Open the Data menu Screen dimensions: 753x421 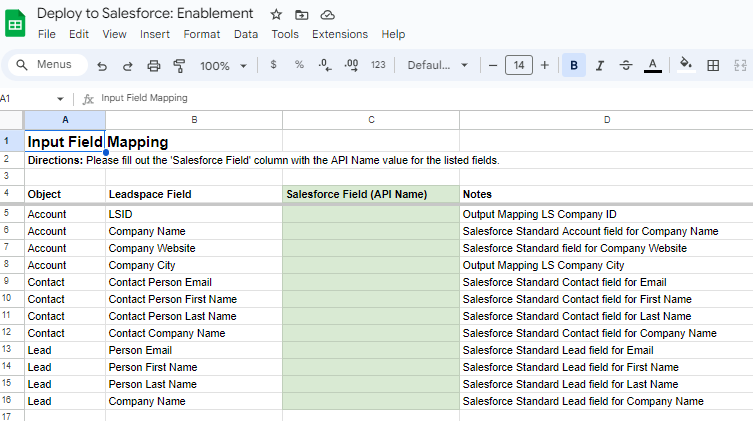point(246,35)
